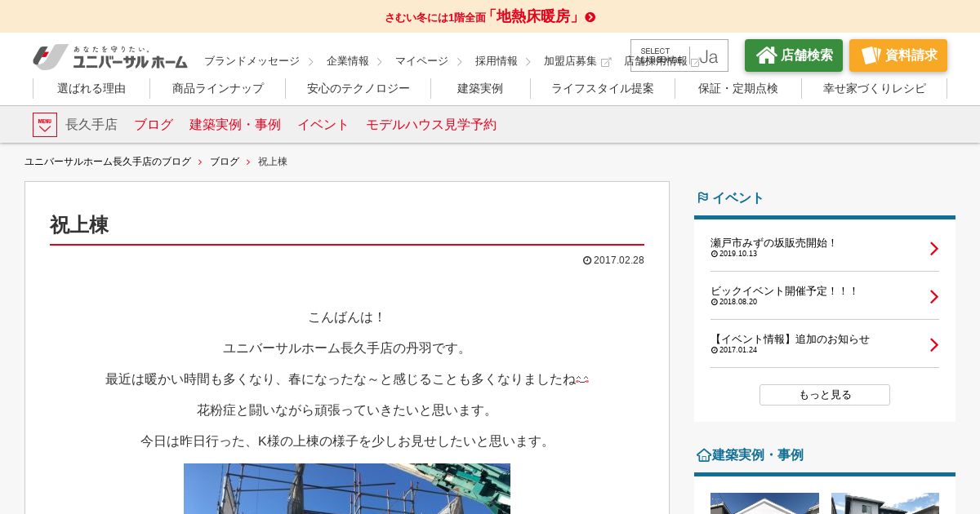Open 安心のテクノロジー menu
980x514 pixels.
pyautogui.click(x=359, y=88)
